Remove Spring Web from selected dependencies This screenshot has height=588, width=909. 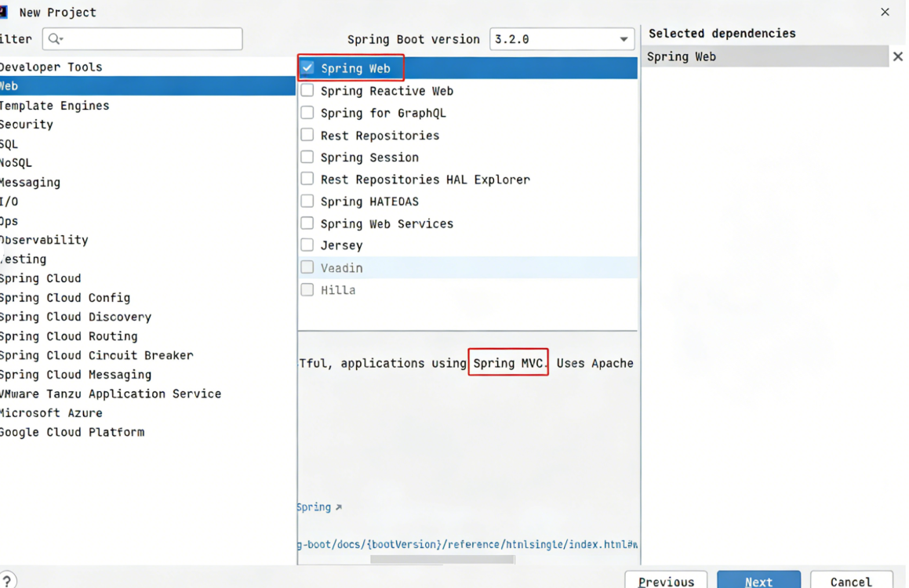[x=897, y=56]
